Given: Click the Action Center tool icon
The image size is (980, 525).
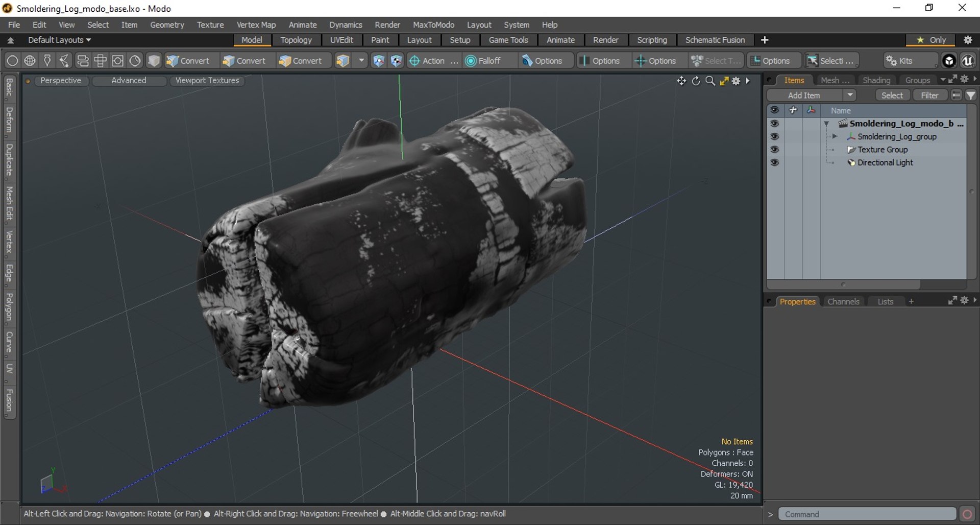Looking at the screenshot, I should pos(414,61).
